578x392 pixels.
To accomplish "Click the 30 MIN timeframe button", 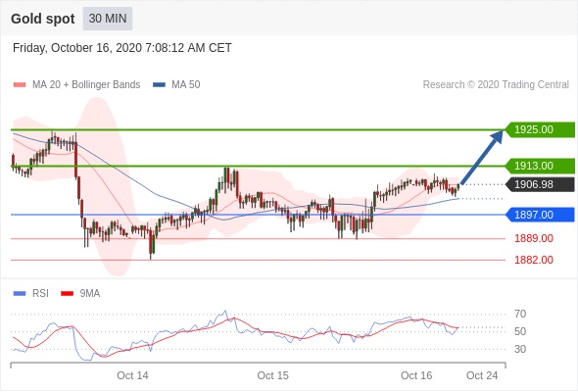I will [x=108, y=19].
